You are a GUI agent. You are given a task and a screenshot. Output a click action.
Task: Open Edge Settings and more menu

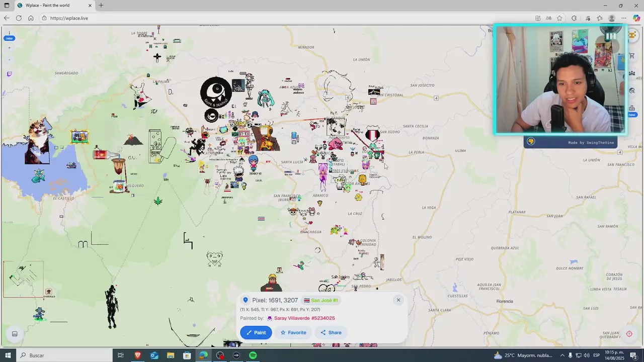click(x=624, y=18)
